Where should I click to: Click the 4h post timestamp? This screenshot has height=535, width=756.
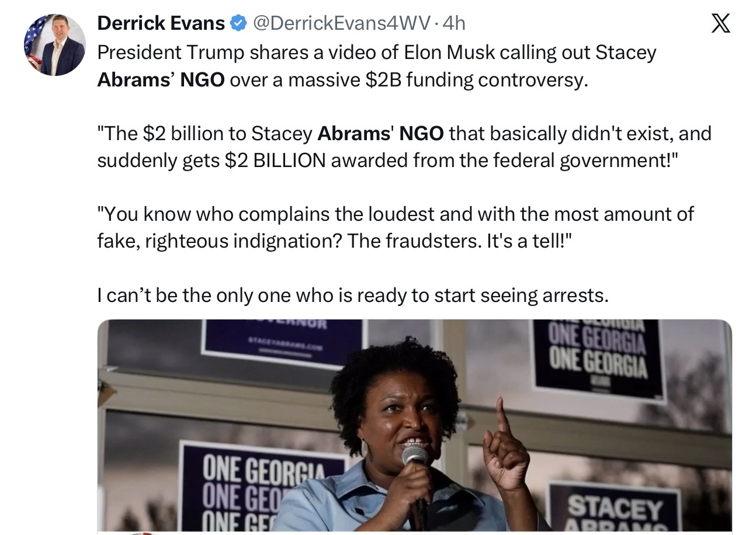455,23
